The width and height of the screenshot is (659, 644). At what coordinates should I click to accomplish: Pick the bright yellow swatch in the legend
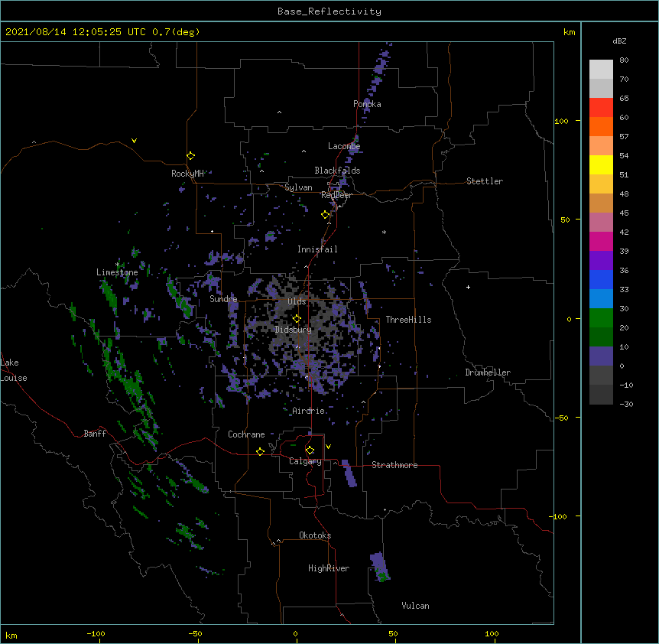[x=601, y=164]
